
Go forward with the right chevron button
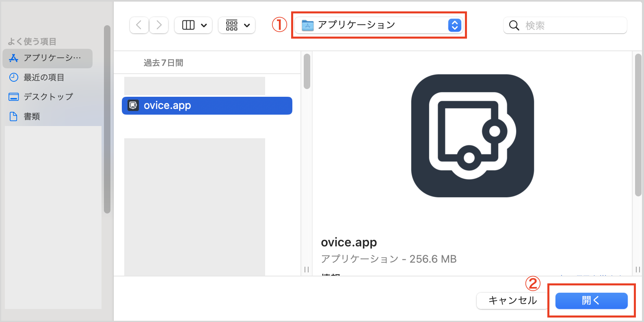click(159, 25)
